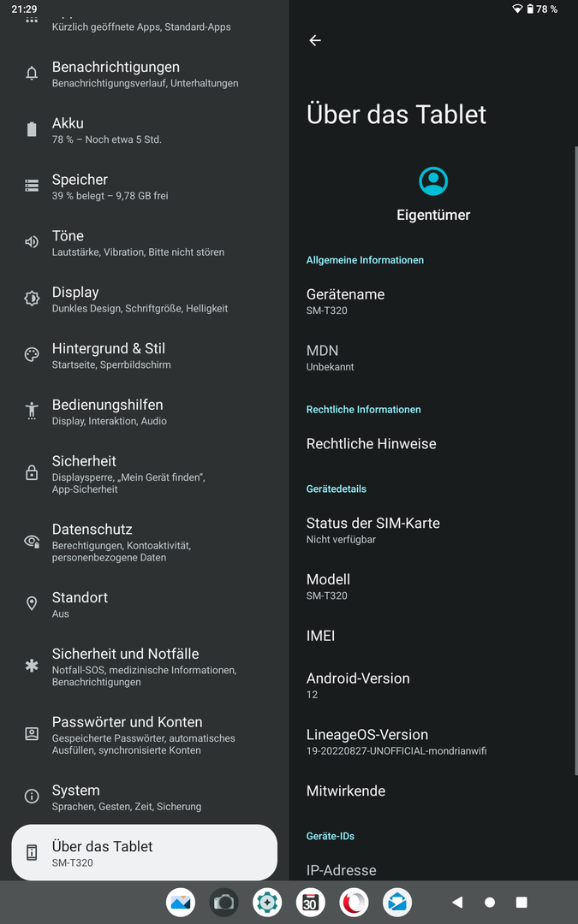Viewport: 578px width, 924px height.
Task: Edit the Gerätename SM-T320
Action: (346, 301)
